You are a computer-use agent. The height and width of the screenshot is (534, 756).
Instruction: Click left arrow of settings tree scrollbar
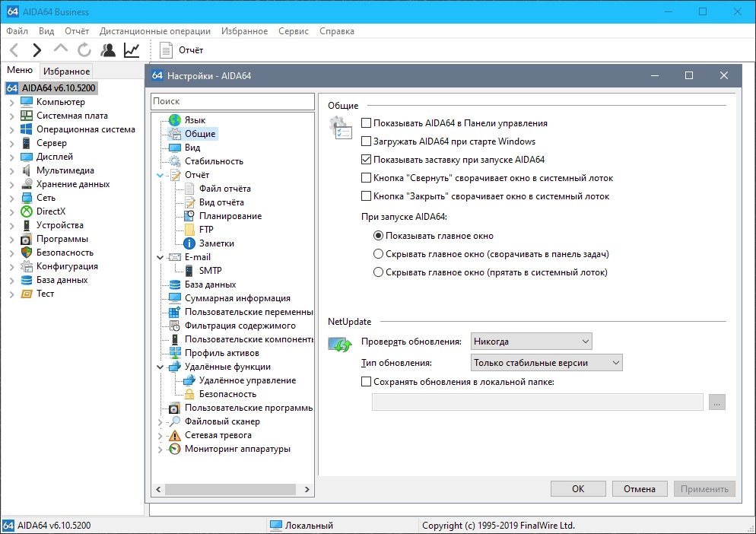(x=158, y=489)
